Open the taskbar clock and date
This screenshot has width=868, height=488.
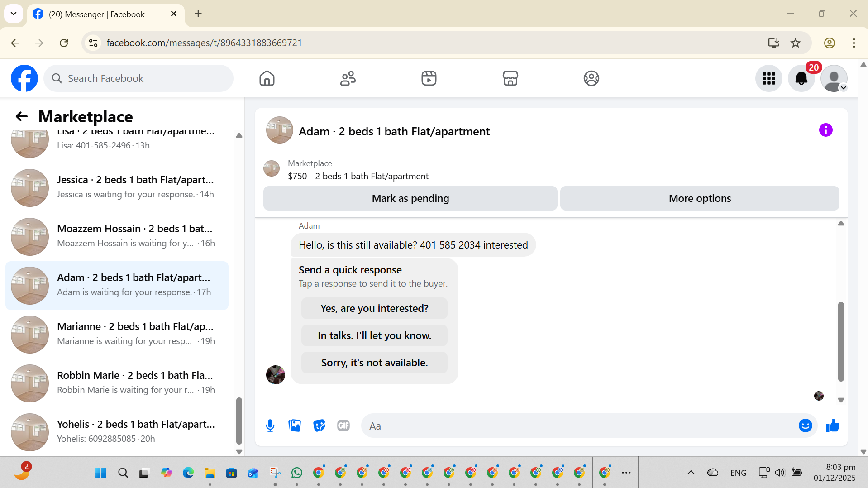835,473
